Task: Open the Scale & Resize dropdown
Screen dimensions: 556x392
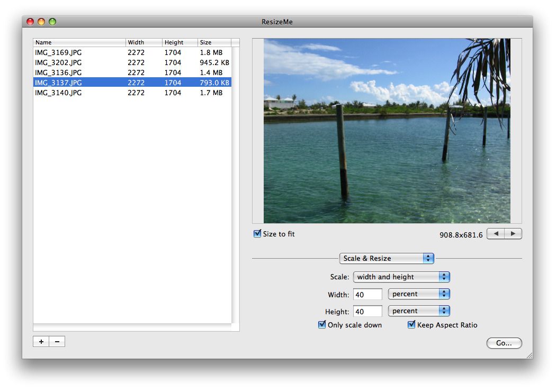Action: (387, 258)
